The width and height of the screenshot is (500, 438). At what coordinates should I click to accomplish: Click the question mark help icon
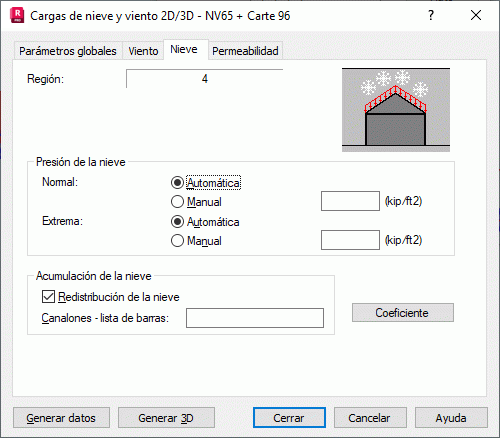point(431,15)
